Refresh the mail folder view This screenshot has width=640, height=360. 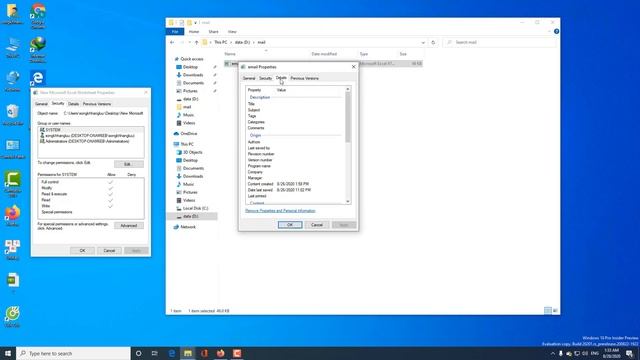[433, 42]
